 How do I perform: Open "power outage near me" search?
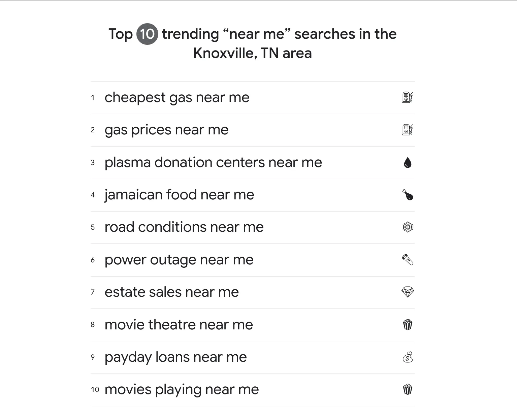179,260
